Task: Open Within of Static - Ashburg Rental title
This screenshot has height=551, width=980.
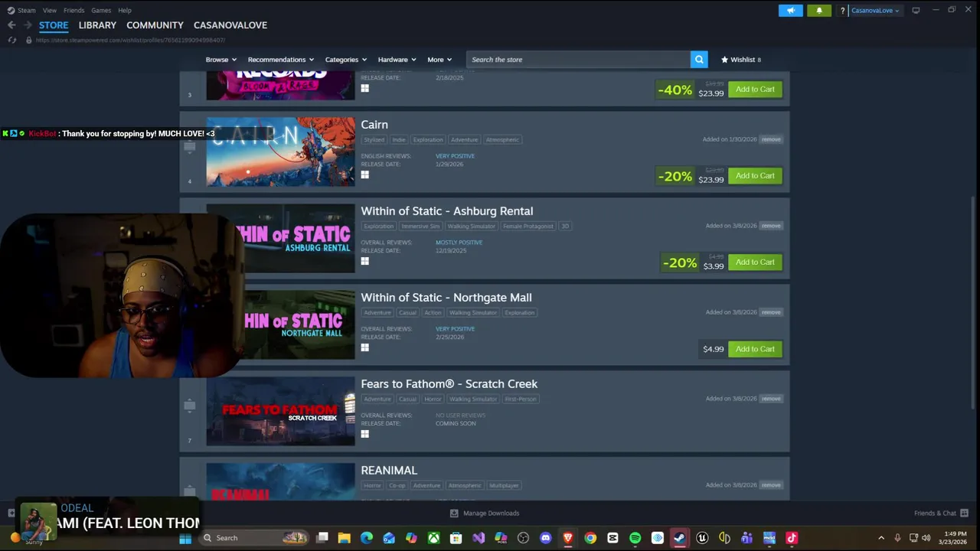Action: 447,211
